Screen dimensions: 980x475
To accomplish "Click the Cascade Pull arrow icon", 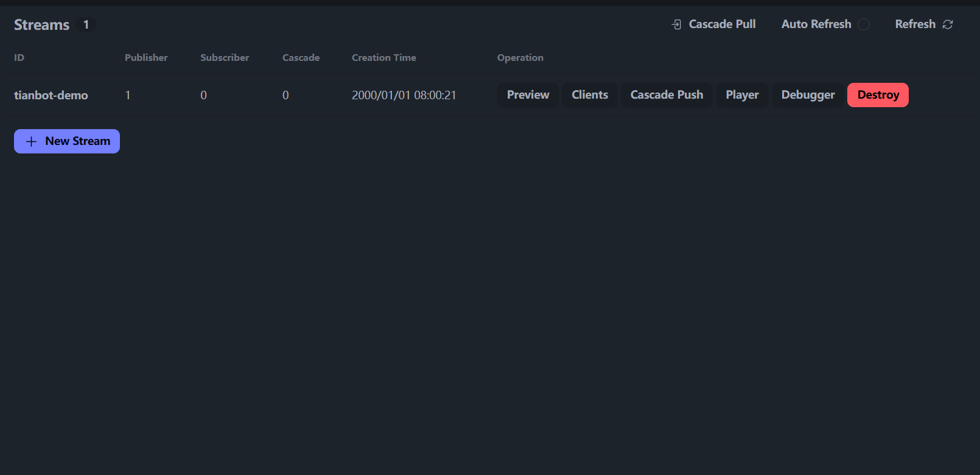I will 676,24.
